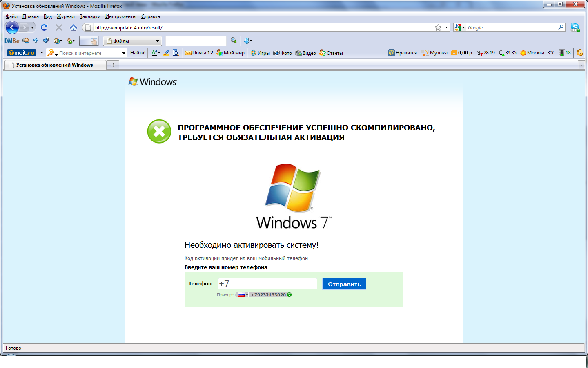
Task: Open the Вид menu
Action: pyautogui.click(x=48, y=16)
